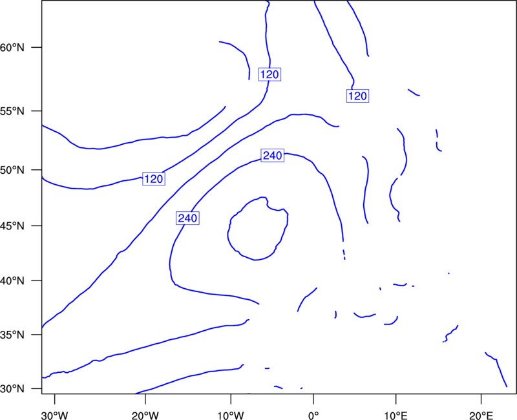Select the 0° longitude axis label
517x420 pixels.
pyautogui.click(x=313, y=415)
